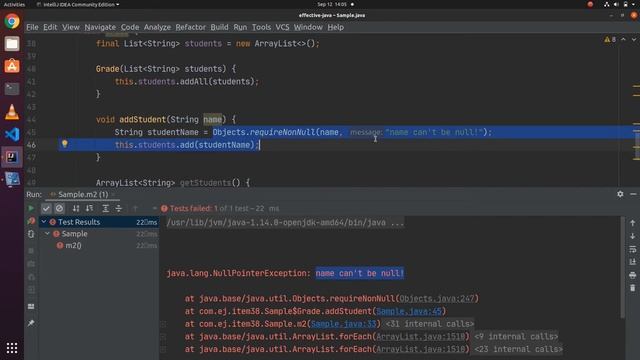Open the Help menu
This screenshot has width=640, height=360.
tap(336, 27)
